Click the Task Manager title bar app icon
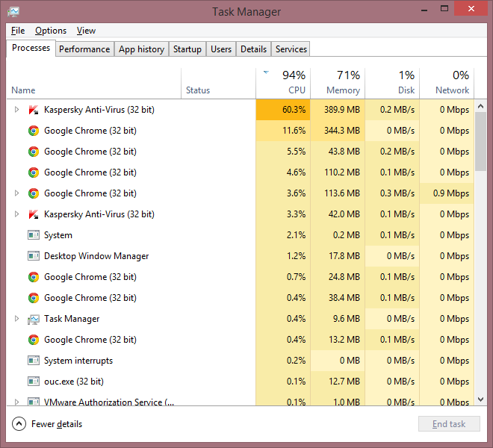 (13, 12)
